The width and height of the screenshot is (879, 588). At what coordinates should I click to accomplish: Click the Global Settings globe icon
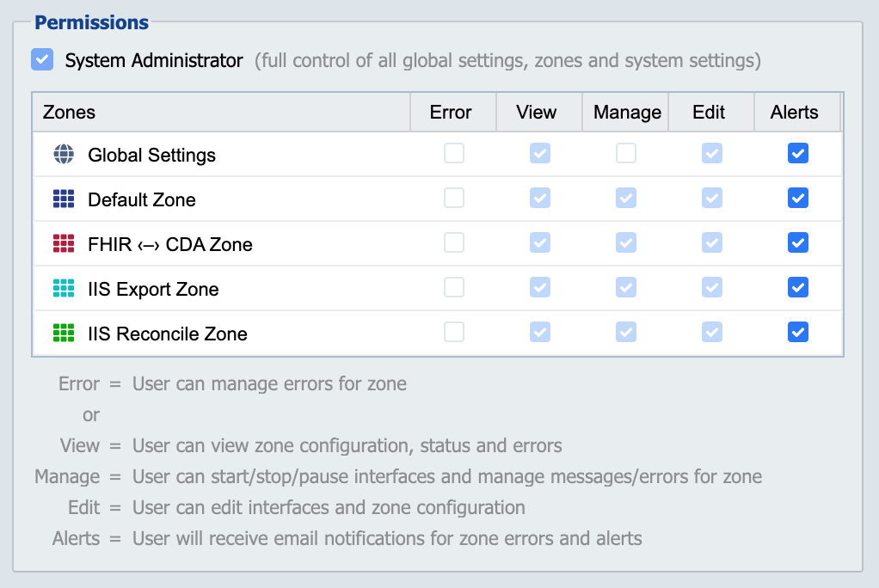tap(64, 154)
